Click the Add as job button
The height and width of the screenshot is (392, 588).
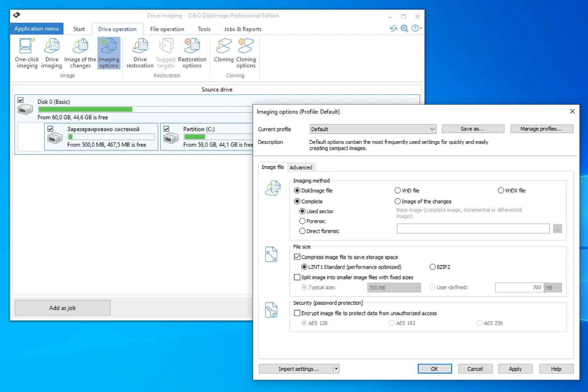[62, 308]
